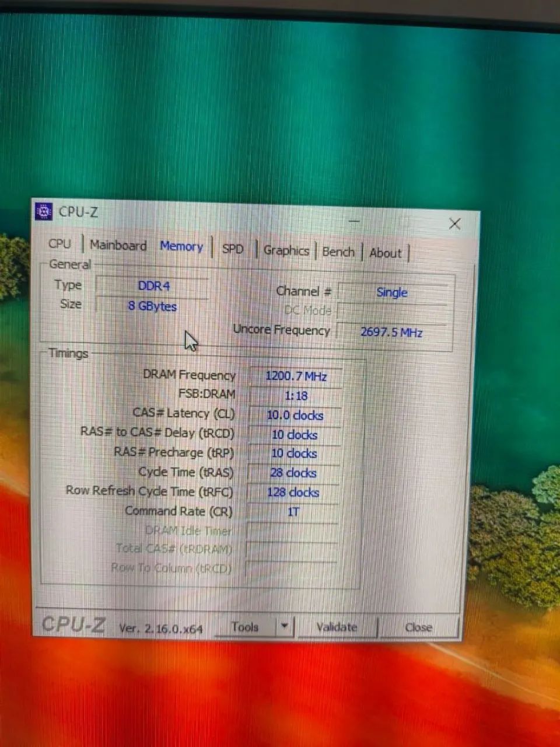The image size is (560, 747).
Task: Minimize the CPU-Z window
Action: [354, 221]
